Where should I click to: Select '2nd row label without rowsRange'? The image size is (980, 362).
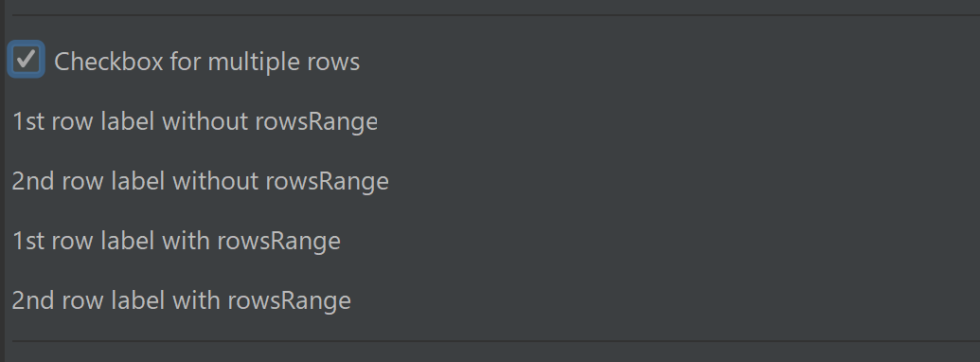click(200, 181)
